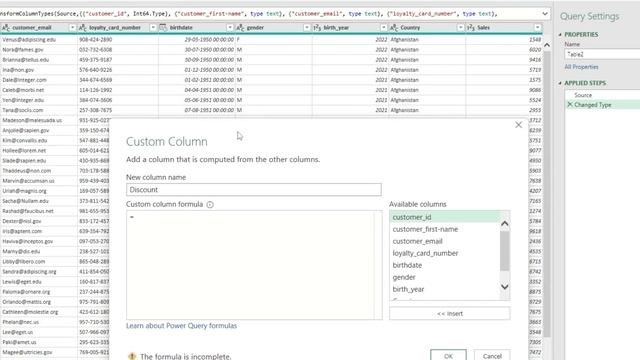Click the gender column type icon

coord(240,28)
